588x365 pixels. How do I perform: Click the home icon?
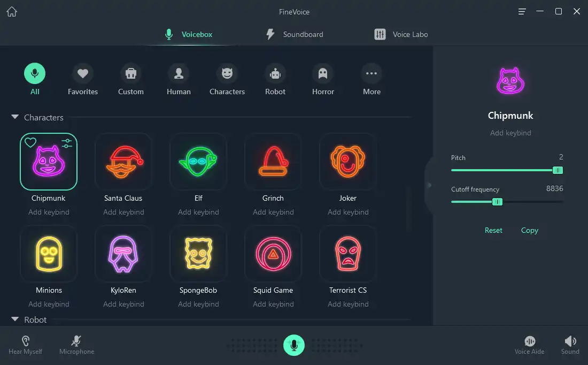[12, 12]
